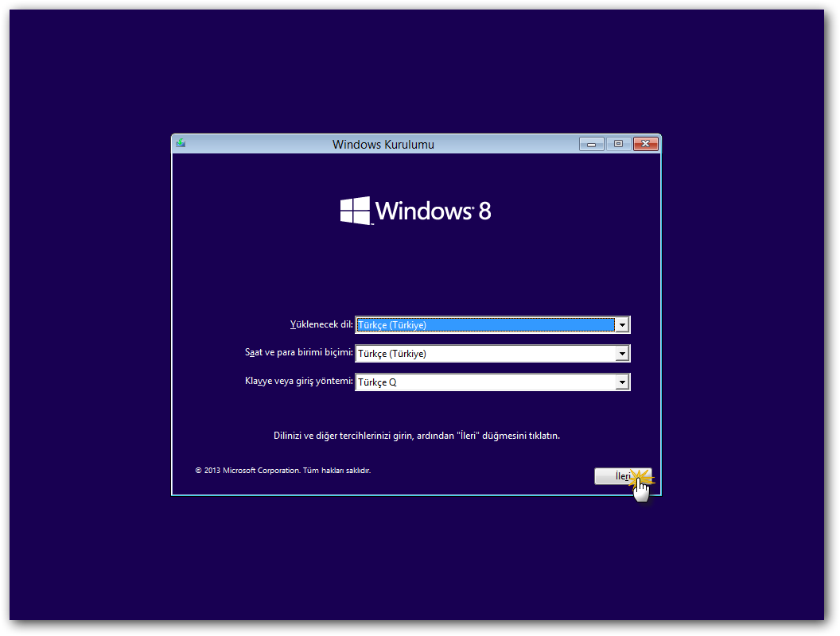
Task: Open the Saat ve para birimi biçimi dropdown
Action: 623,353
